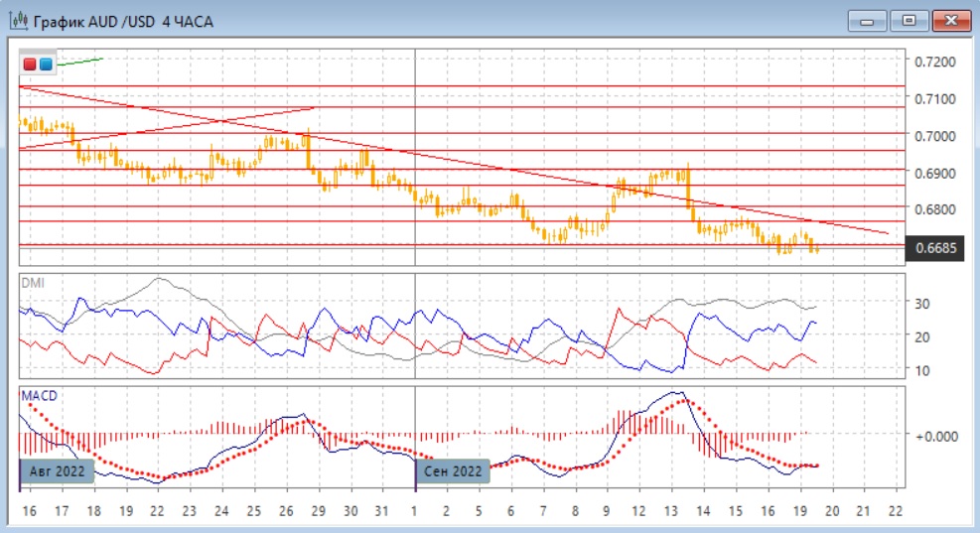Click the current price tag 0.6685
Image resolution: width=980 pixels, height=533 pixels.
coord(937,248)
